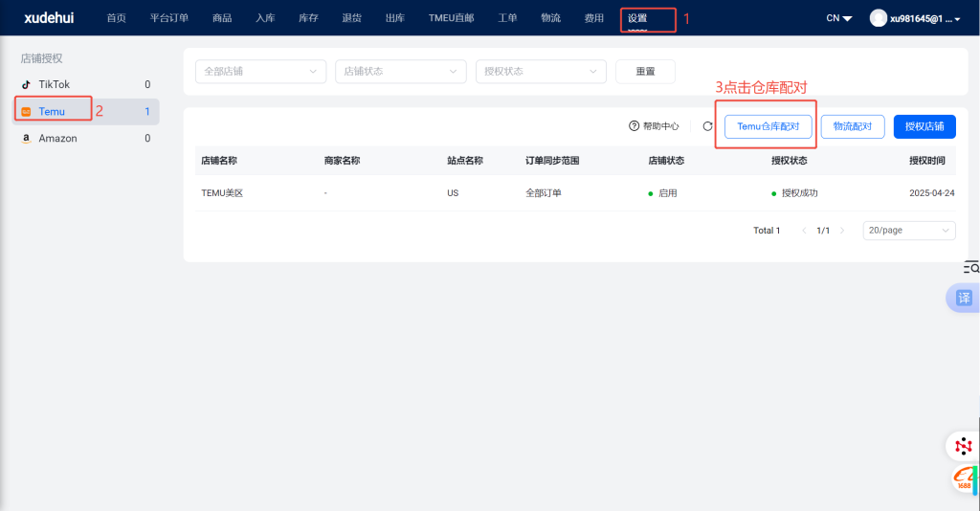980x511 pixels.
Task: Switch language using CN dropdown
Action: [838, 18]
